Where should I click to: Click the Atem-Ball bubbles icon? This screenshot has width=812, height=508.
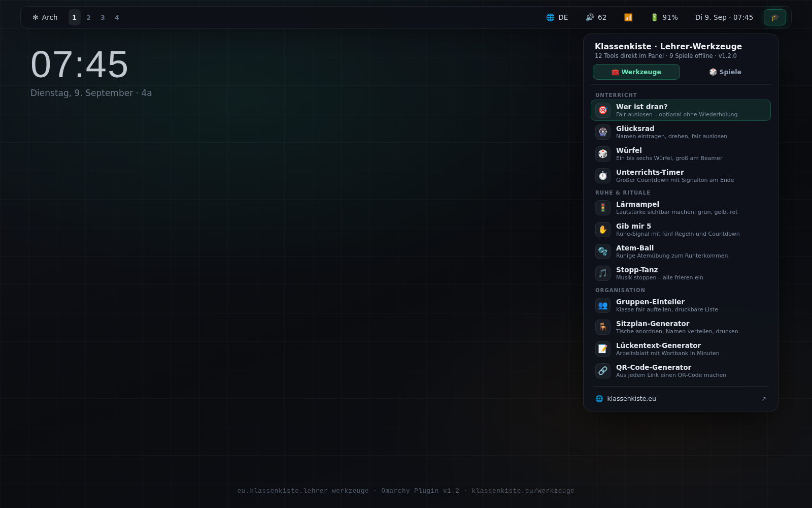click(x=603, y=251)
